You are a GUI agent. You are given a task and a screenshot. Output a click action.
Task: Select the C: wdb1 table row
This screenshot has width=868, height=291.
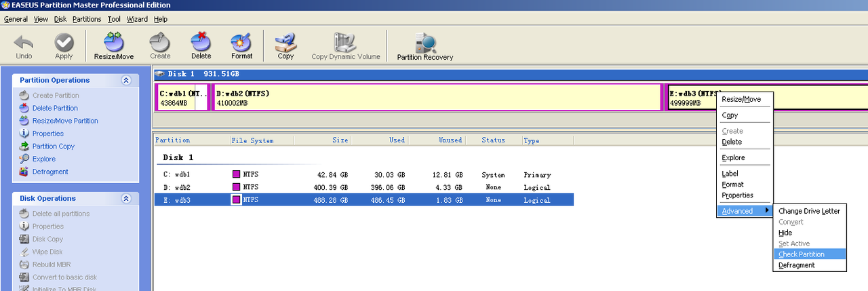pos(364,175)
